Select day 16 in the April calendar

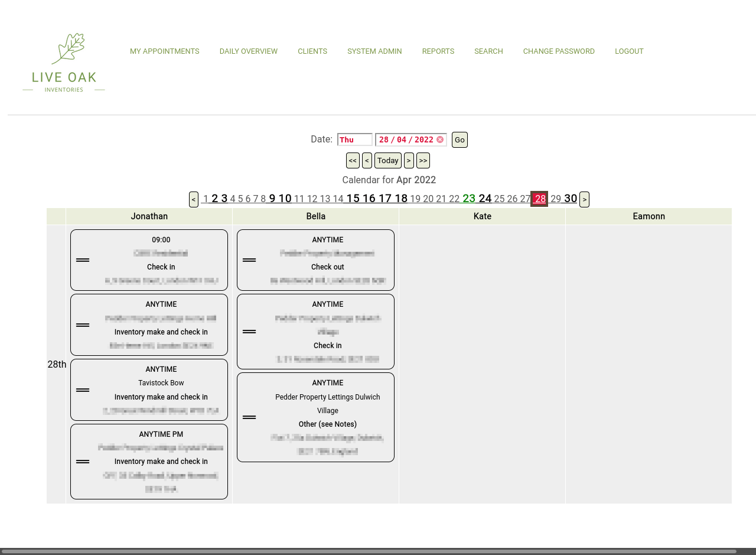(x=369, y=199)
